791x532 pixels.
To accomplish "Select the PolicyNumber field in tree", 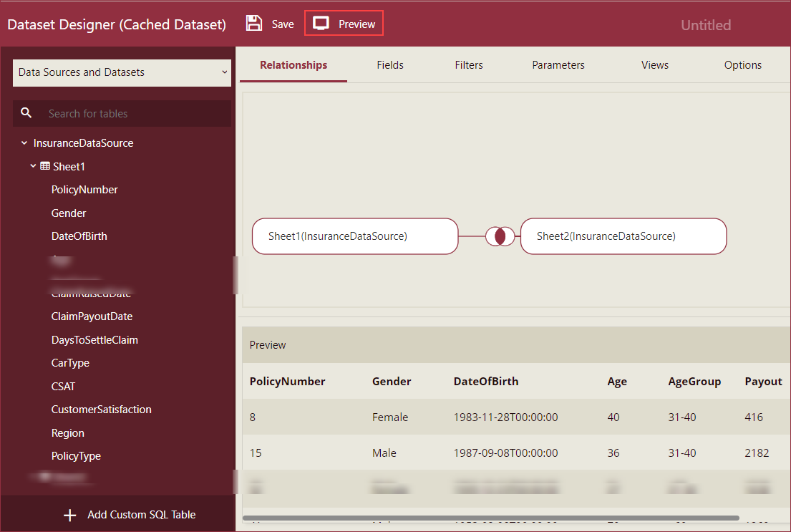I will point(84,190).
